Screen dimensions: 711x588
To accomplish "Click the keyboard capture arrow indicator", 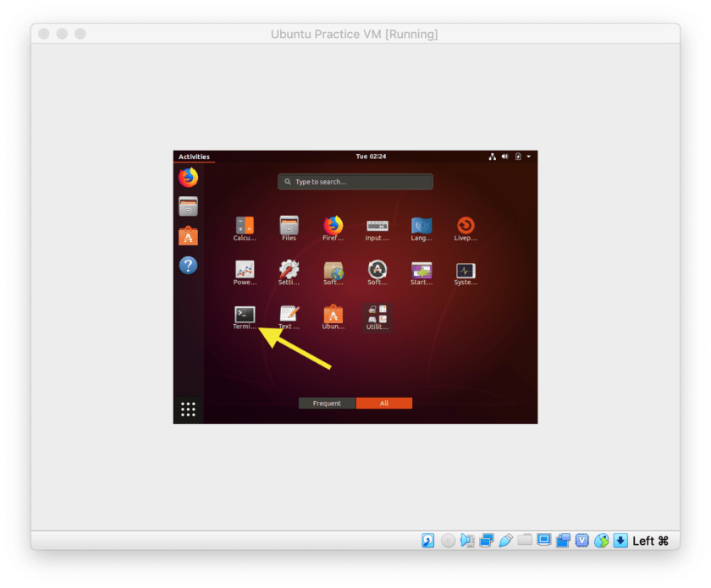I will [620, 541].
